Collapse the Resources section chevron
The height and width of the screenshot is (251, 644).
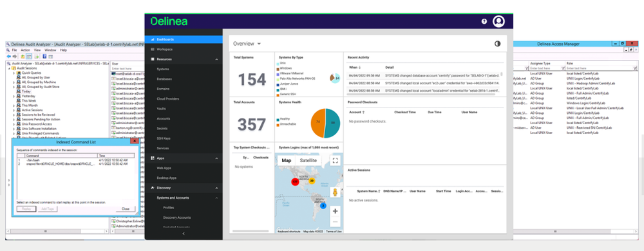(217, 59)
